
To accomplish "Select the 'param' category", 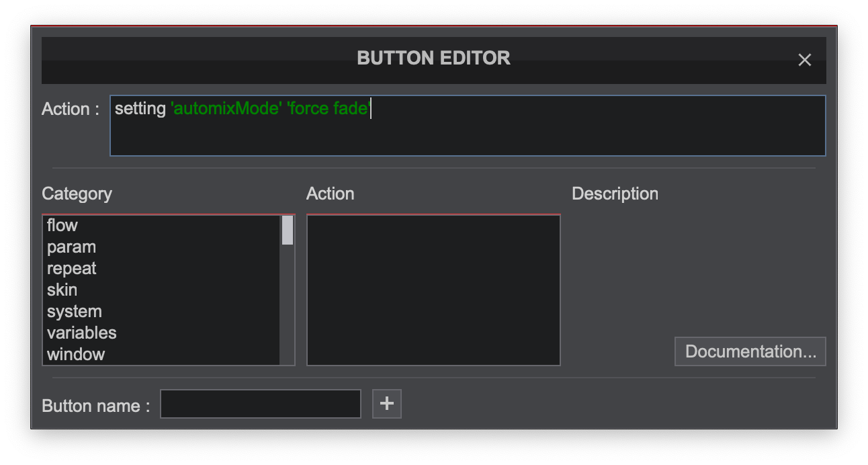I will pos(161,247).
